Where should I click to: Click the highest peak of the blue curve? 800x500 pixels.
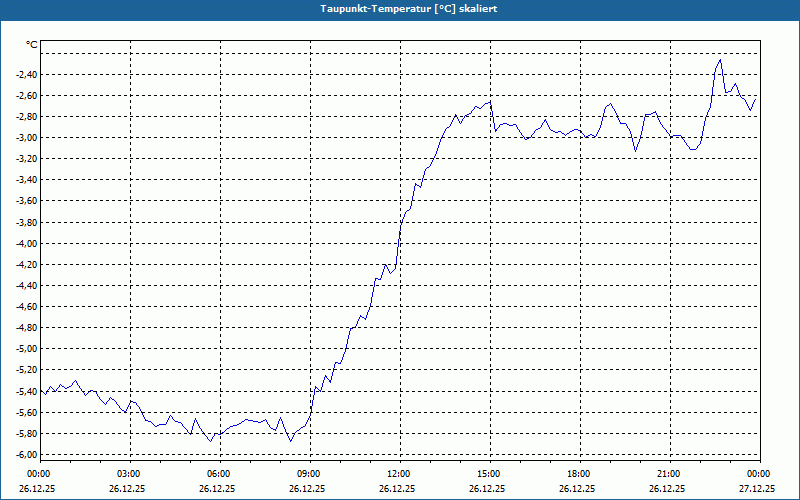(720, 60)
